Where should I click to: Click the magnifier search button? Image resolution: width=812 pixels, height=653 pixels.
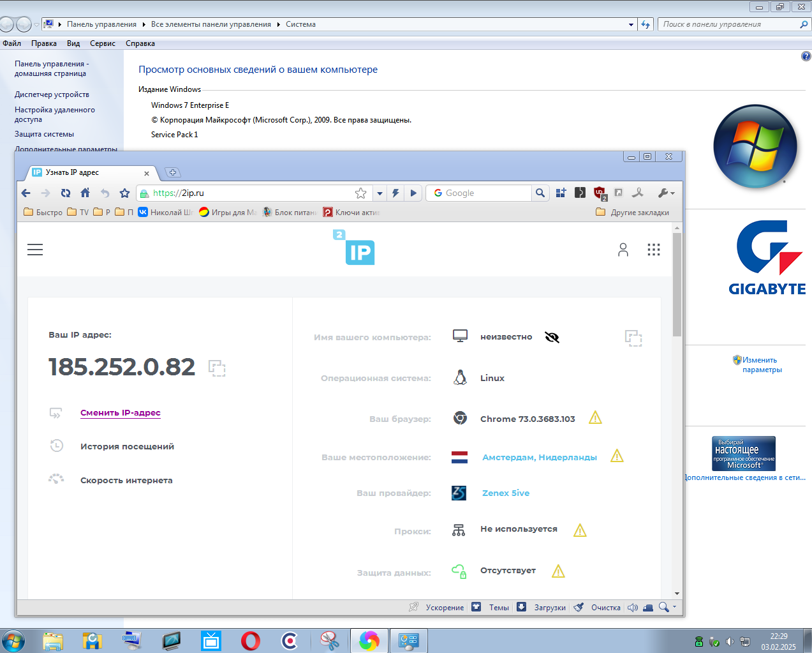[x=540, y=193]
